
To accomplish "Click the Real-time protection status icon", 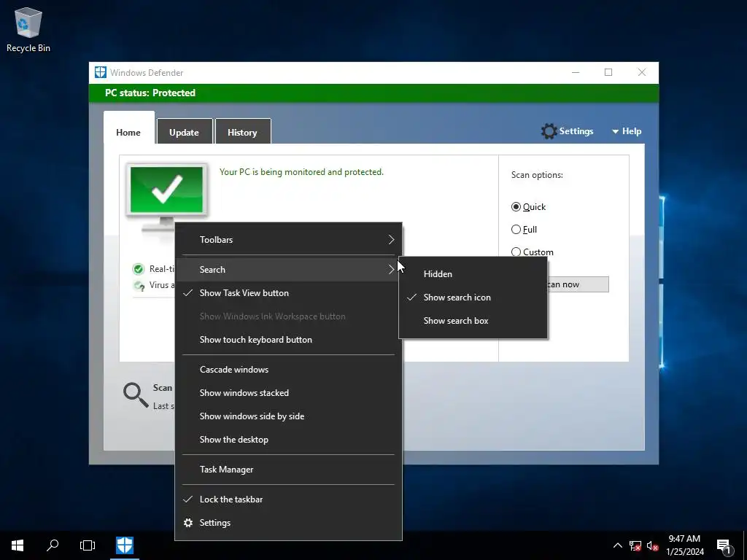I will coord(138,269).
